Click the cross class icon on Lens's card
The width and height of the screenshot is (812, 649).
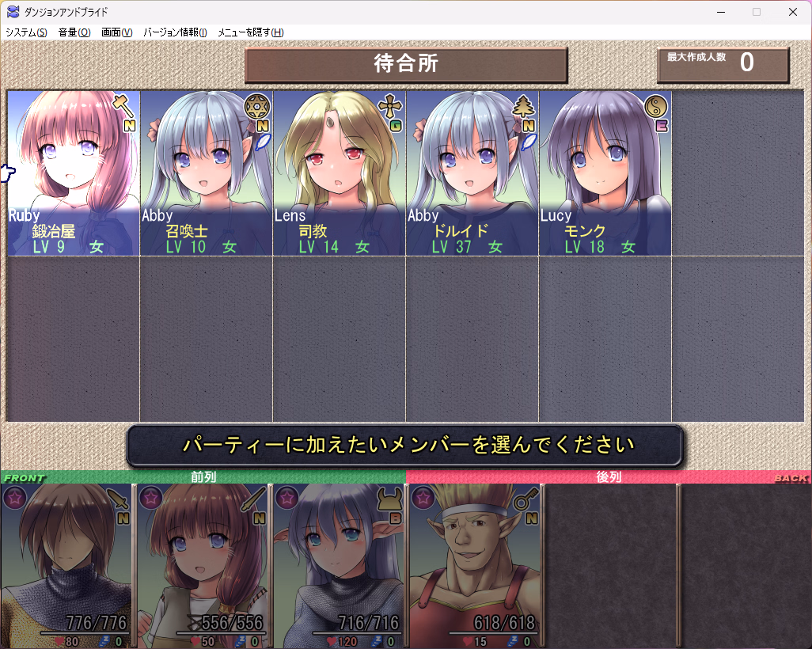[x=387, y=104]
